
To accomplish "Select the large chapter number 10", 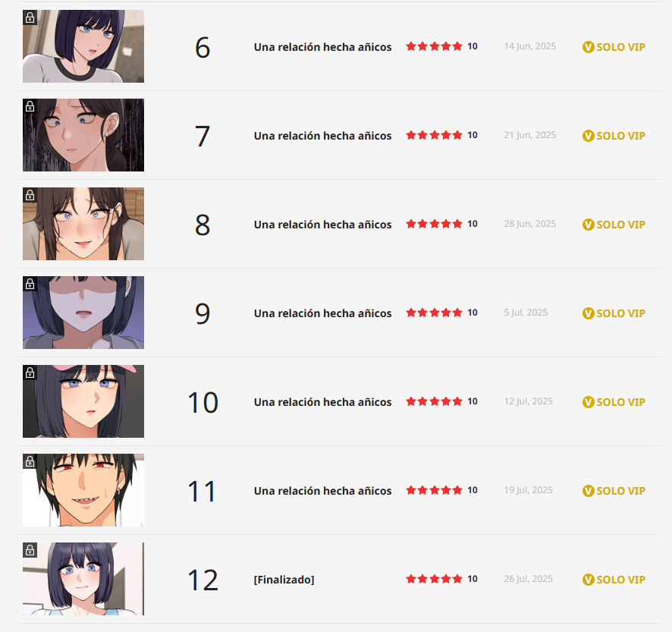I will 203,403.
